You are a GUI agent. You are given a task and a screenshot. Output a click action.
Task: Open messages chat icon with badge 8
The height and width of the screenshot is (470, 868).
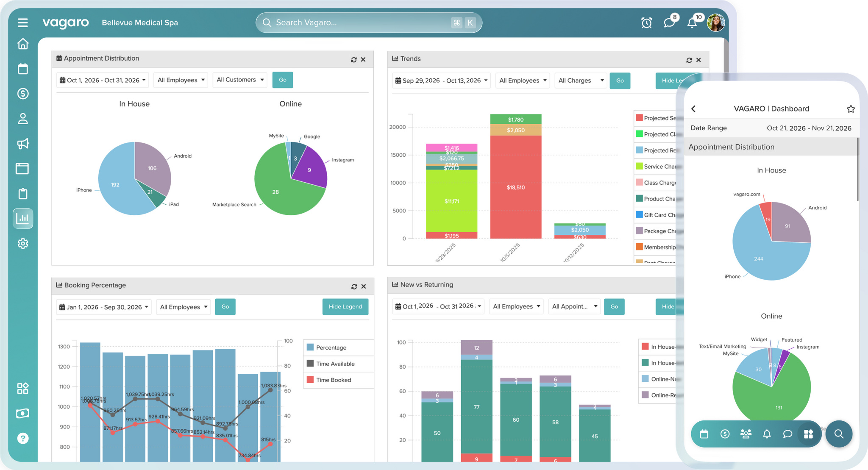coord(669,22)
